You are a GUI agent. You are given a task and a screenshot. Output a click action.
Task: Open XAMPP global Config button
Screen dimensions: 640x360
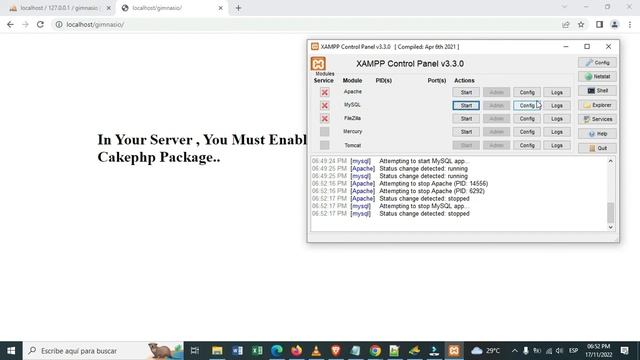597,62
